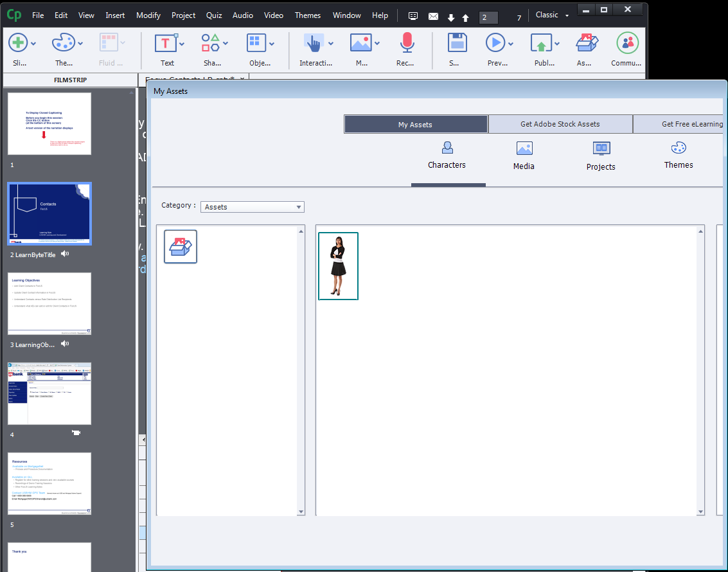728x572 pixels.
Task: Open the Quiz menu
Action: click(x=214, y=15)
